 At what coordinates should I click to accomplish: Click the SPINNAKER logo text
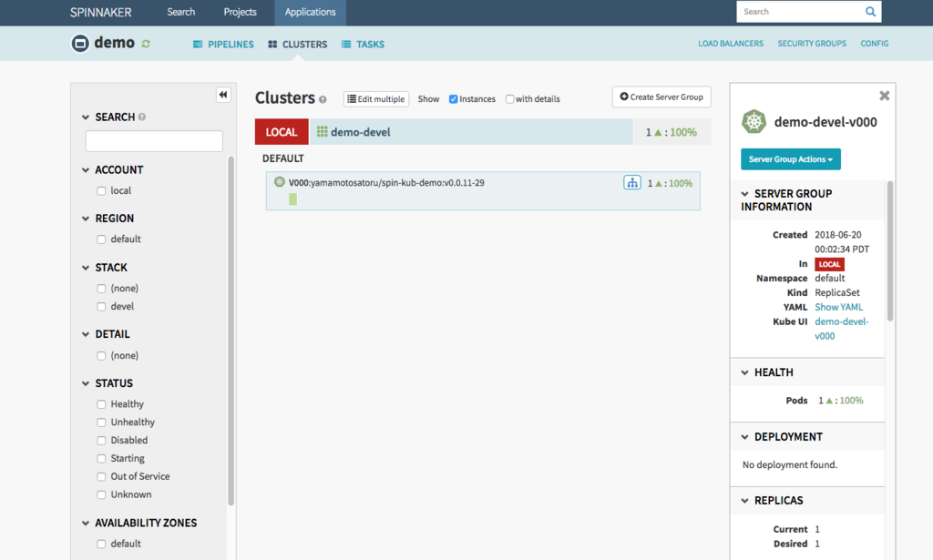[x=100, y=12]
